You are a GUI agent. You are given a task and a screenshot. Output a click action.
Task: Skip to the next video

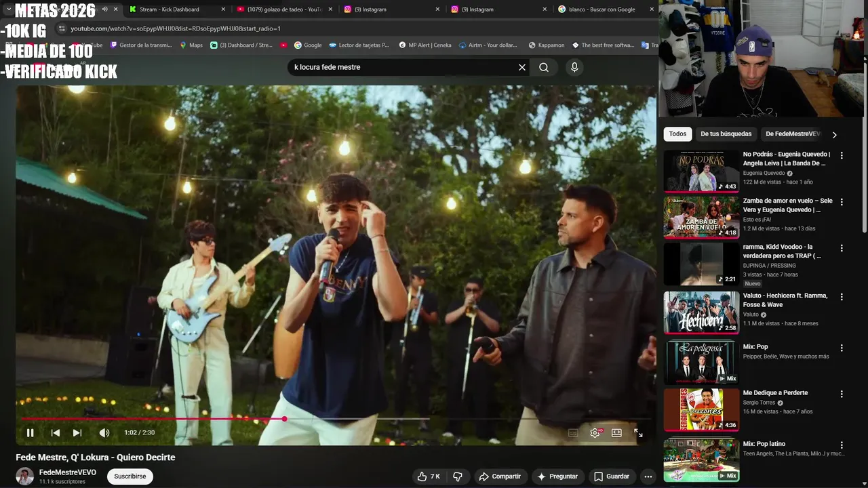click(77, 432)
